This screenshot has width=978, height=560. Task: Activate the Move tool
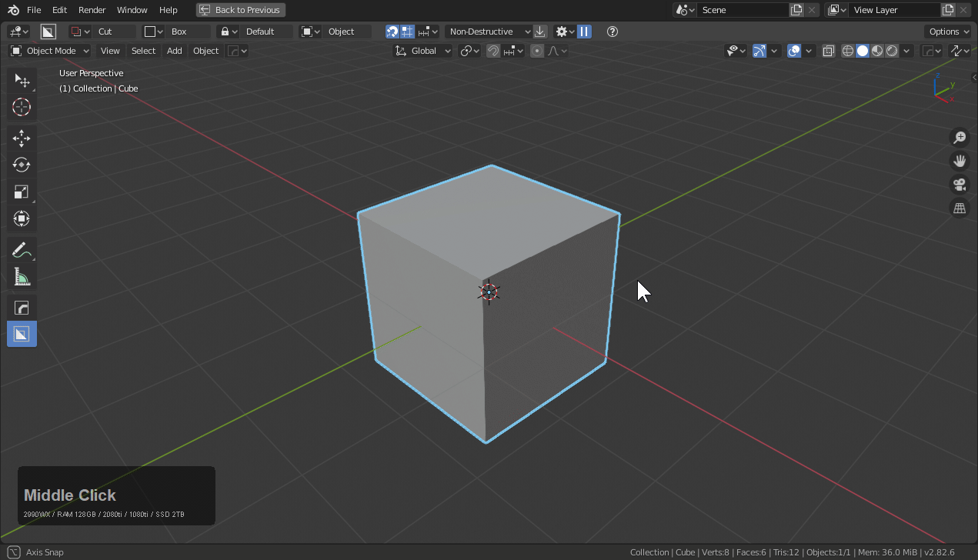(x=22, y=138)
